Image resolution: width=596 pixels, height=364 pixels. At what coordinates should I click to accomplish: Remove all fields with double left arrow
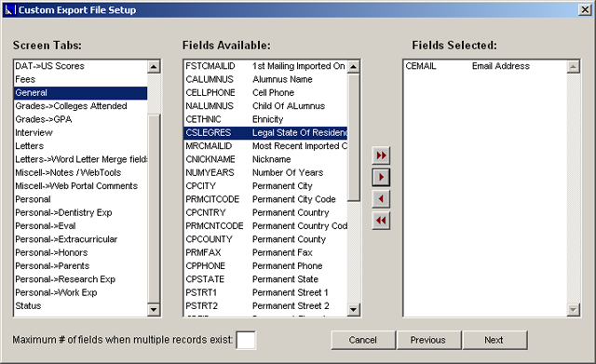[x=381, y=221]
